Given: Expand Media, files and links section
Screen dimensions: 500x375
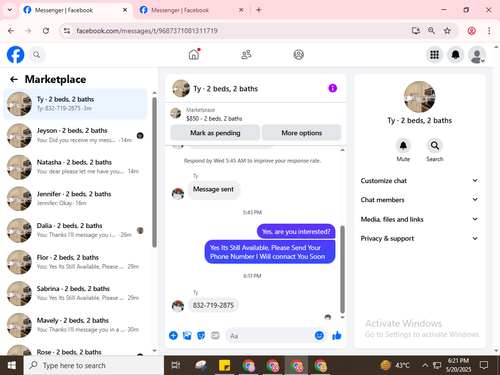Looking at the screenshot, I should tap(419, 219).
